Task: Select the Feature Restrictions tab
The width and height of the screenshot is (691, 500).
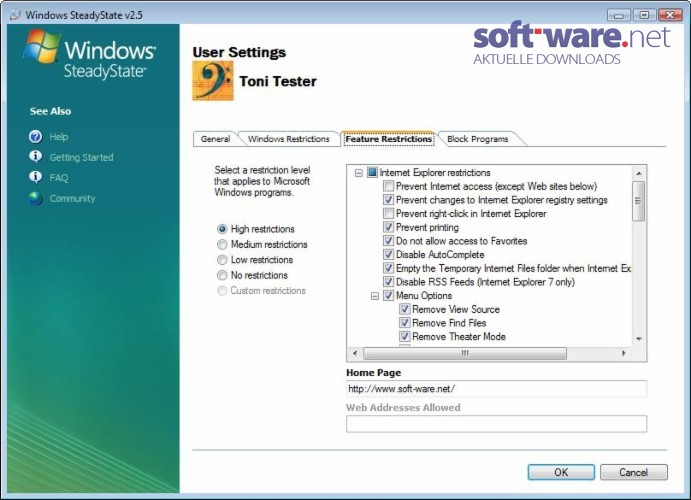Action: click(388, 139)
